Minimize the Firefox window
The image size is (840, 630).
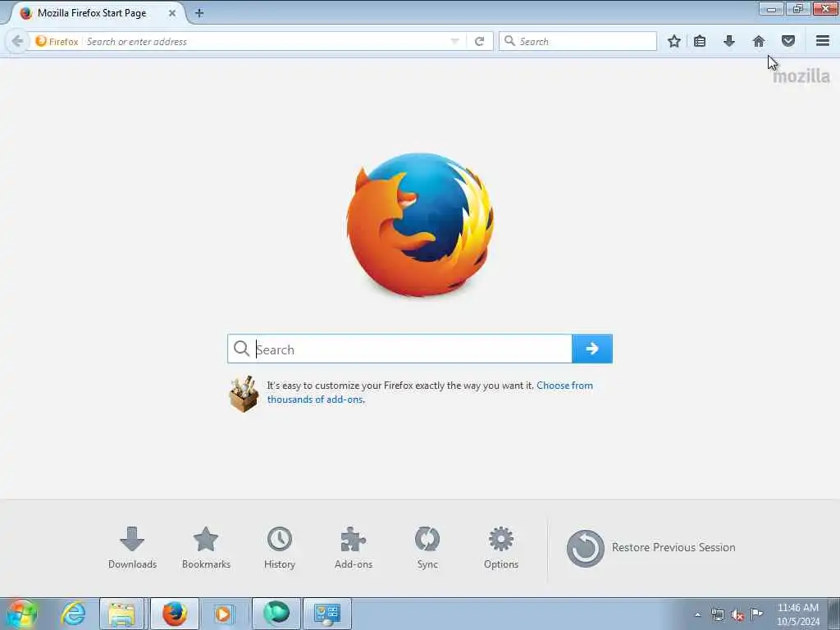tap(771, 9)
